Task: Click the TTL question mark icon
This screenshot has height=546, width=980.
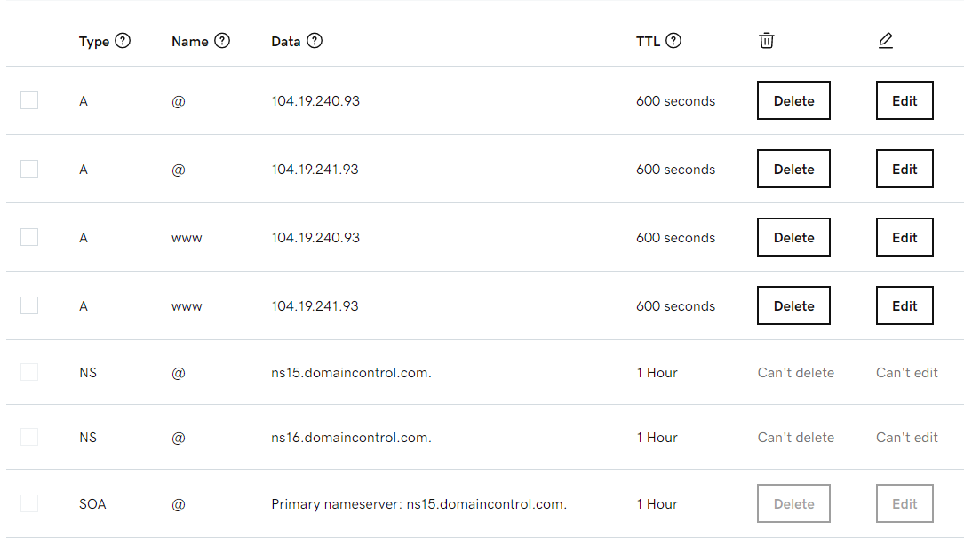Action: [x=673, y=41]
